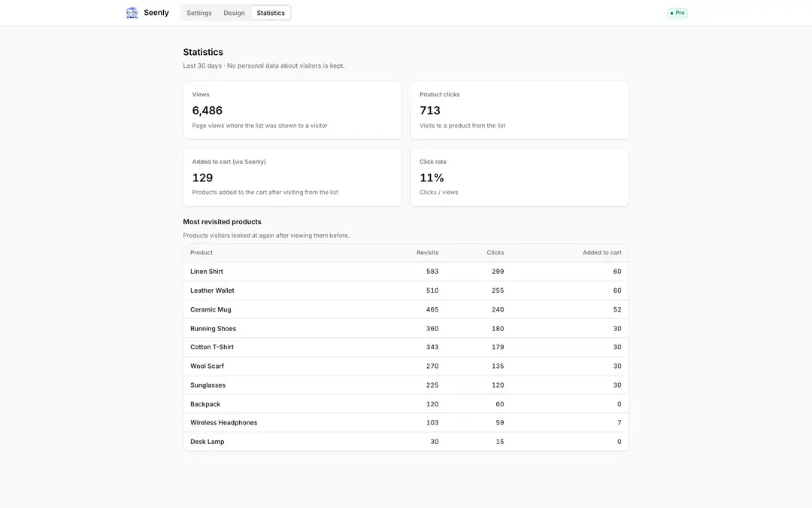
Task: Click the Views card value 6,486
Action: tap(208, 111)
